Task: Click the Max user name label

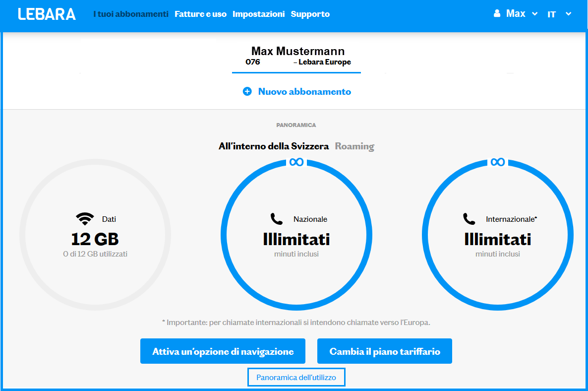Action: pos(516,13)
